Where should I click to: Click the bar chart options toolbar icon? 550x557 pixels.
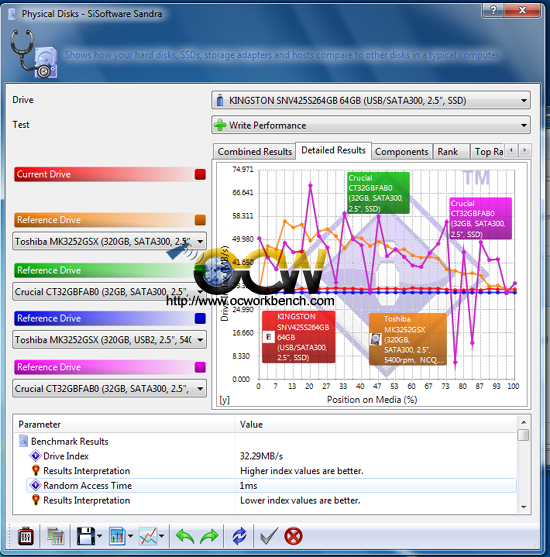pyautogui.click(x=117, y=536)
